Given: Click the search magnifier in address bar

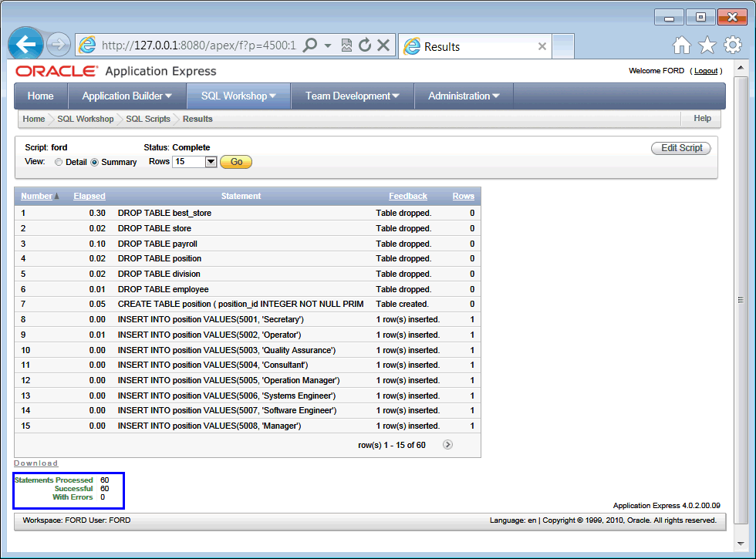Looking at the screenshot, I should tap(310, 45).
